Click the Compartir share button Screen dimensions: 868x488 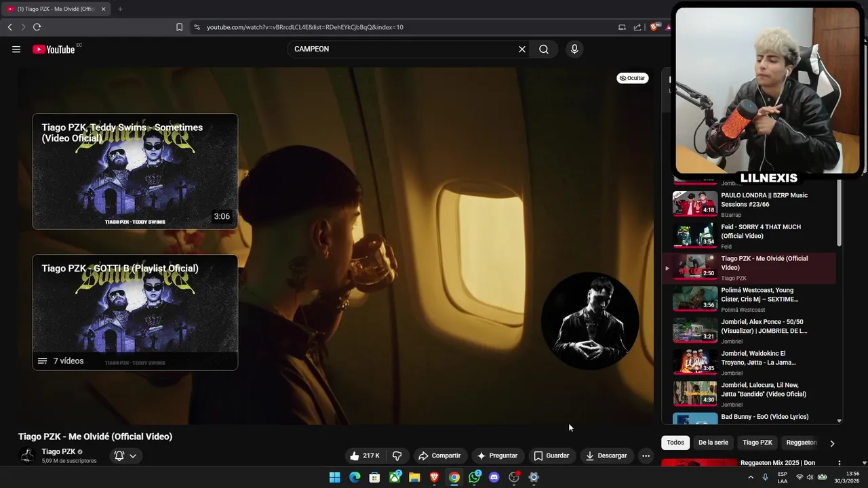[439, 455]
